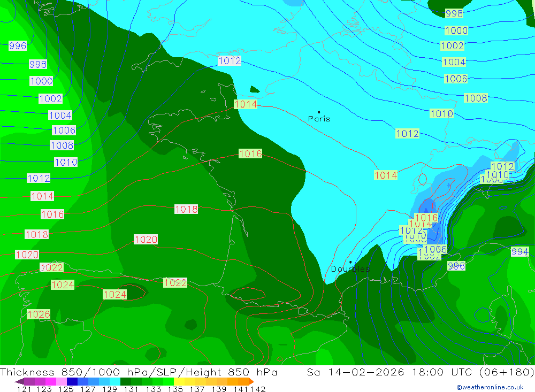Click legend value 141
This screenshot has width=535, height=392.
241,389
